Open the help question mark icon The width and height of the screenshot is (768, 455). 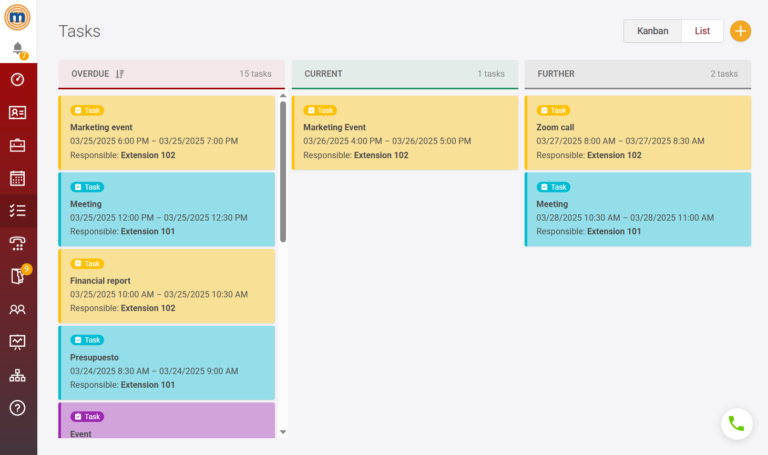18,408
